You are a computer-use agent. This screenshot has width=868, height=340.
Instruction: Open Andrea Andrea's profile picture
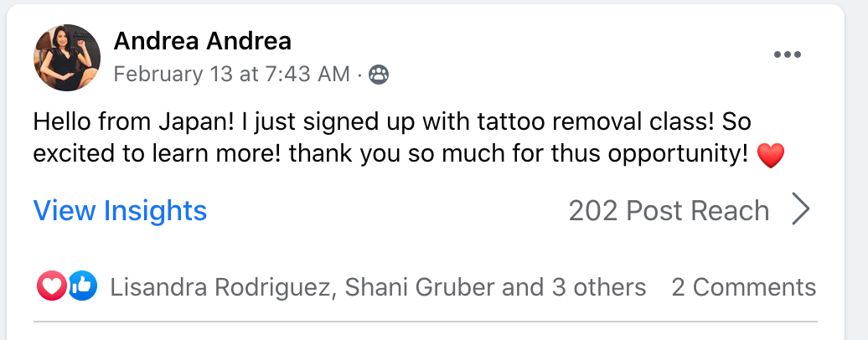[67, 58]
